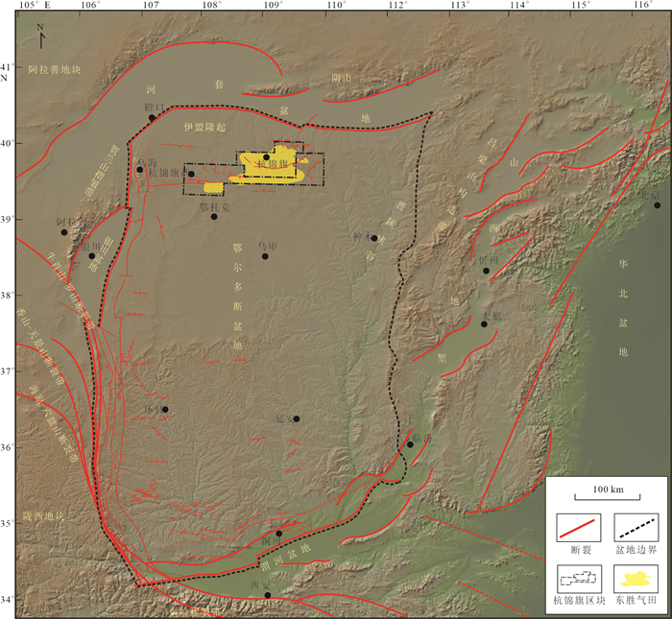
Task: Click the 临汾 city marker dot
Action: [410, 444]
